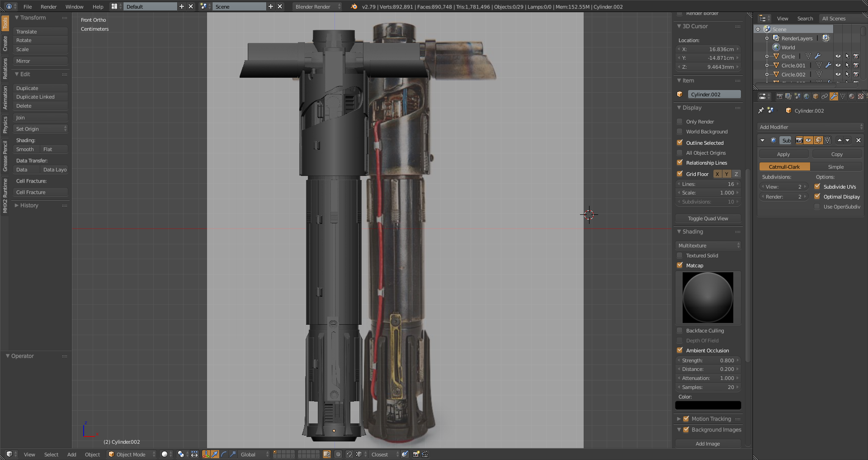This screenshot has height=460, width=868.
Task: Switch to the Physics tab
Action: pos(5,125)
